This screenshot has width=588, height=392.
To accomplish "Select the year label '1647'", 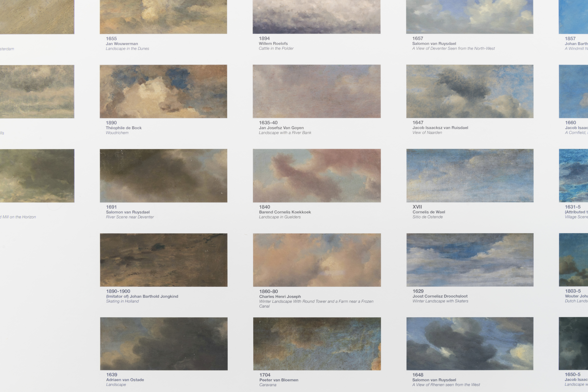I will click(418, 122).
